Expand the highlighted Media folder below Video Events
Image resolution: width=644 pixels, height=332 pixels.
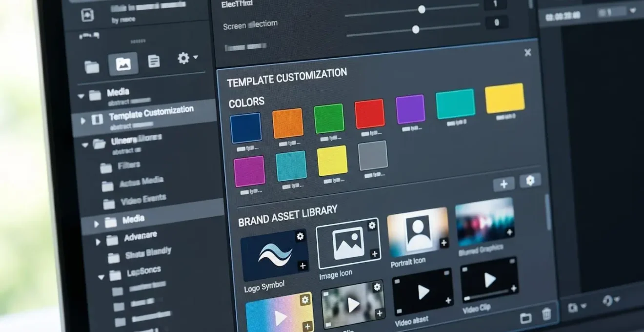click(96, 224)
